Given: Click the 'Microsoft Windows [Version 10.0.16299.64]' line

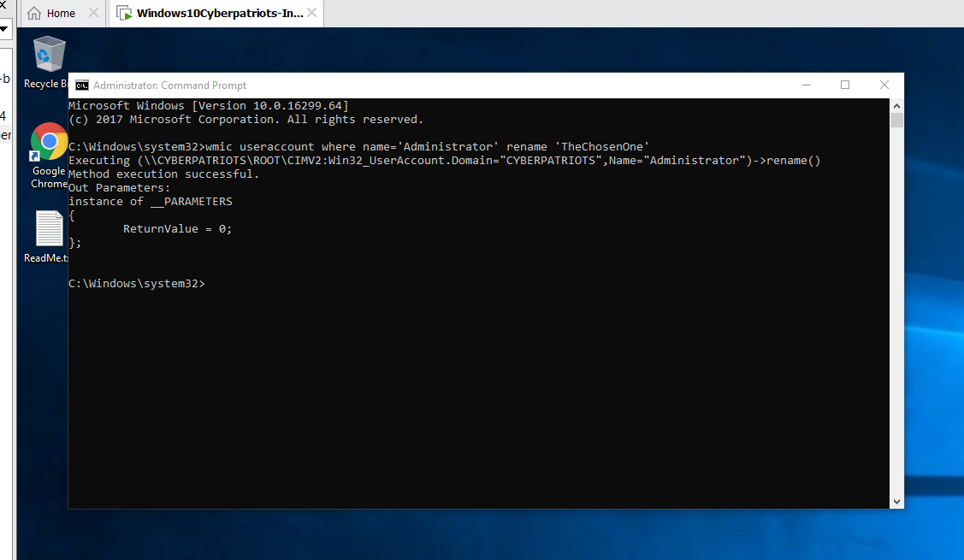Looking at the screenshot, I should point(209,106).
